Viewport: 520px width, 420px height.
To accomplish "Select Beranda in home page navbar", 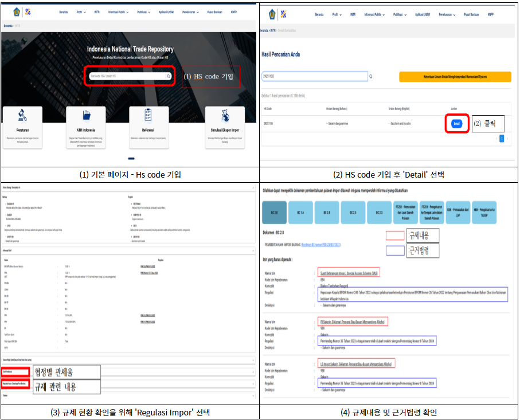I will coord(63,12).
